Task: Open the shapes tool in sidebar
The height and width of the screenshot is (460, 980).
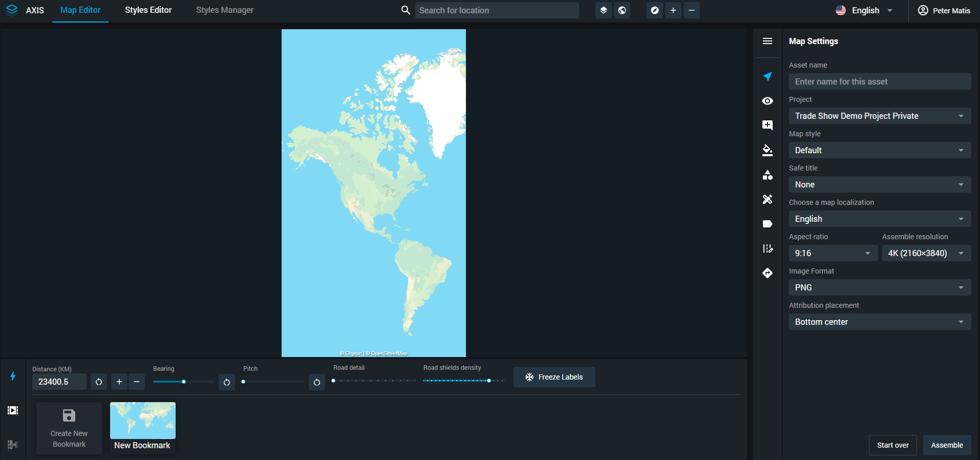Action: (767, 175)
